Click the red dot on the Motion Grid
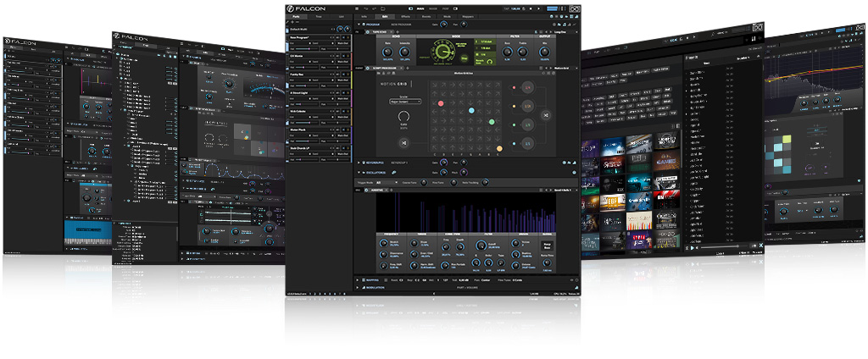 441,103
